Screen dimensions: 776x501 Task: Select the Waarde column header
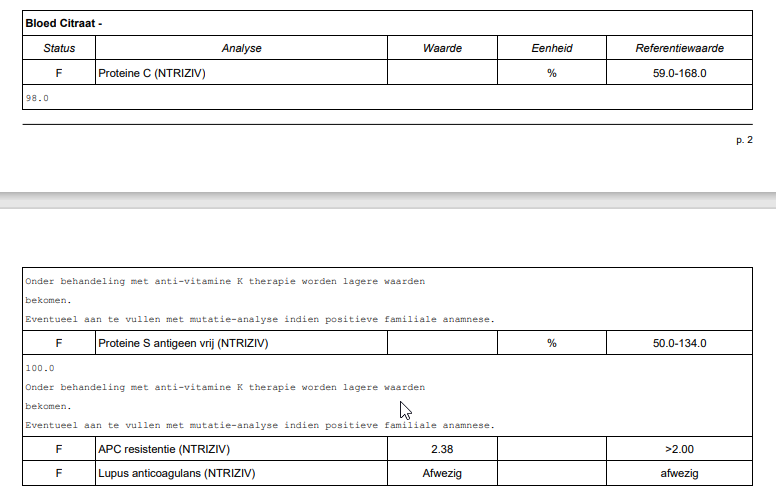pos(441,48)
